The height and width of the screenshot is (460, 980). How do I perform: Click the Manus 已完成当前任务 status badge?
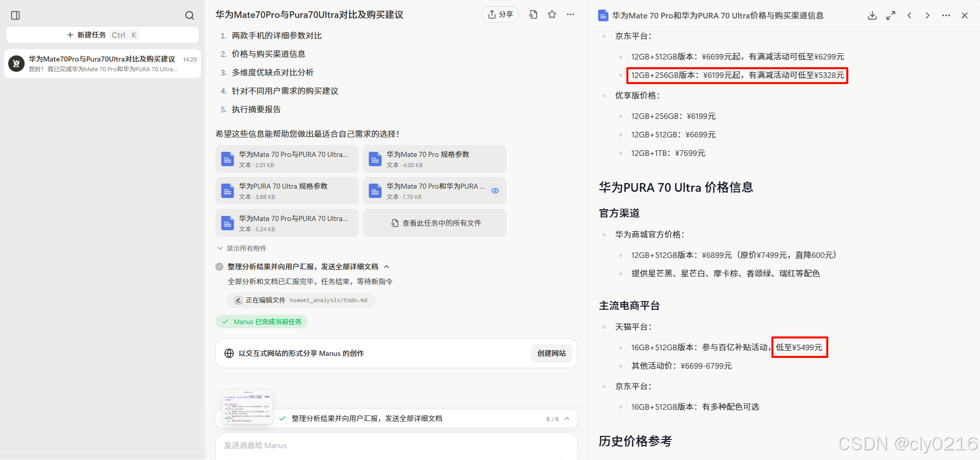click(261, 322)
